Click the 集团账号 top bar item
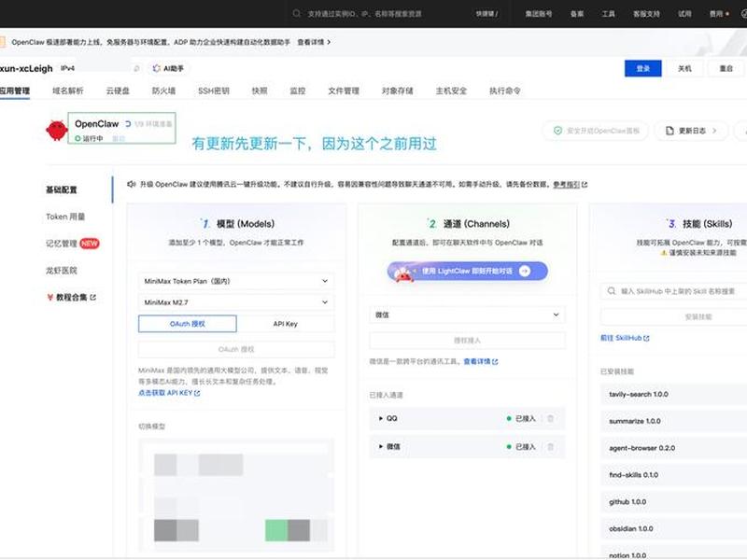 539,14
